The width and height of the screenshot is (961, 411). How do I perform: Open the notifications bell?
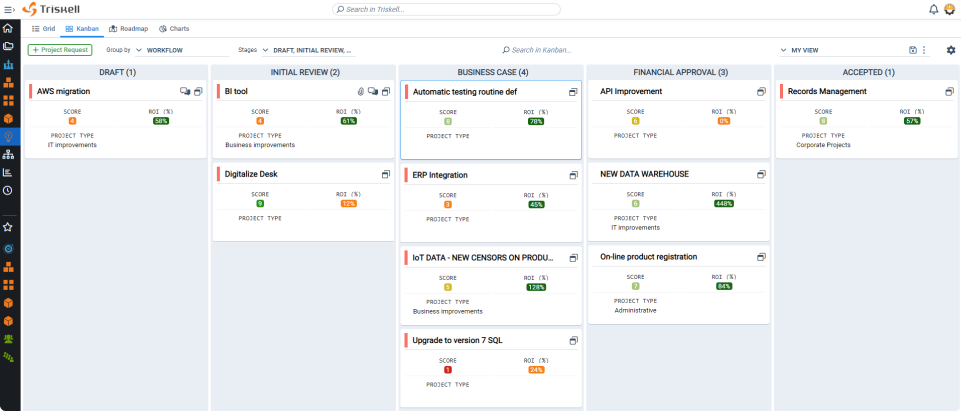pyautogui.click(x=934, y=9)
